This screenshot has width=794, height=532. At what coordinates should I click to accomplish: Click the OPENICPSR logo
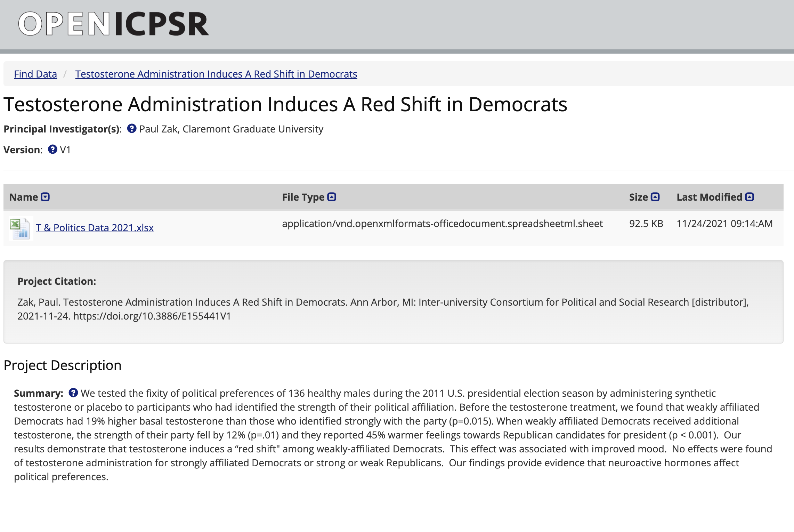click(113, 24)
